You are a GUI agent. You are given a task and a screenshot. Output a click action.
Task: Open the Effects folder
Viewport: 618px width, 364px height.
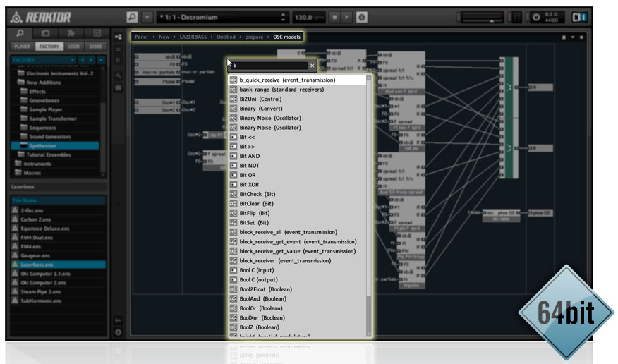coord(34,92)
